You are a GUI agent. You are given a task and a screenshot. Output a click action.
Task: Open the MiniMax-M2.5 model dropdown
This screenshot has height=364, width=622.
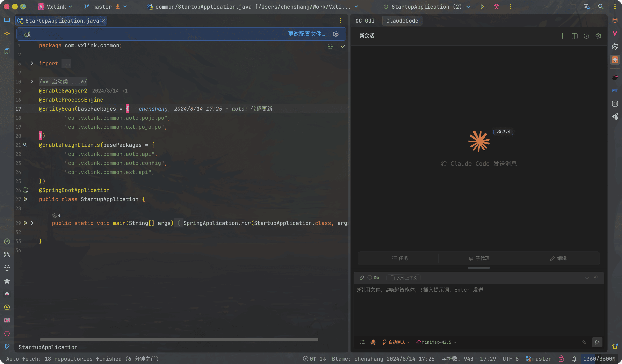pos(436,342)
